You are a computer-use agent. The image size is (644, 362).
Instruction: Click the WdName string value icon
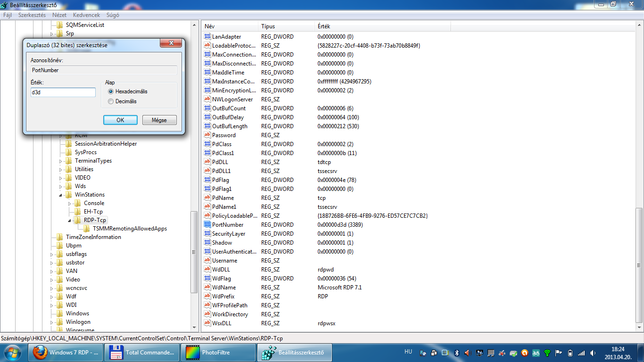click(207, 288)
